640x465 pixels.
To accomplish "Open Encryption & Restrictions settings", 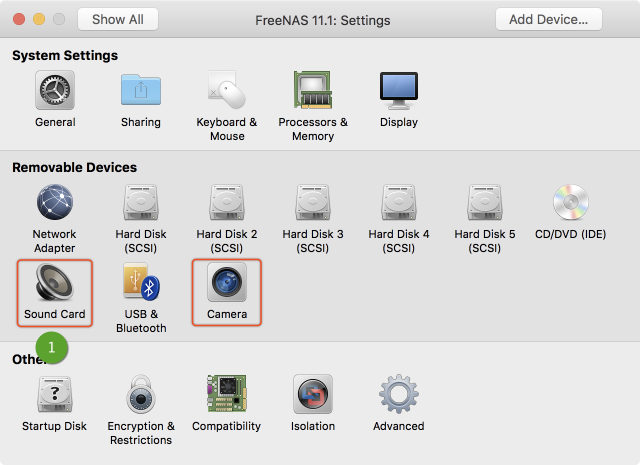I will (x=141, y=395).
